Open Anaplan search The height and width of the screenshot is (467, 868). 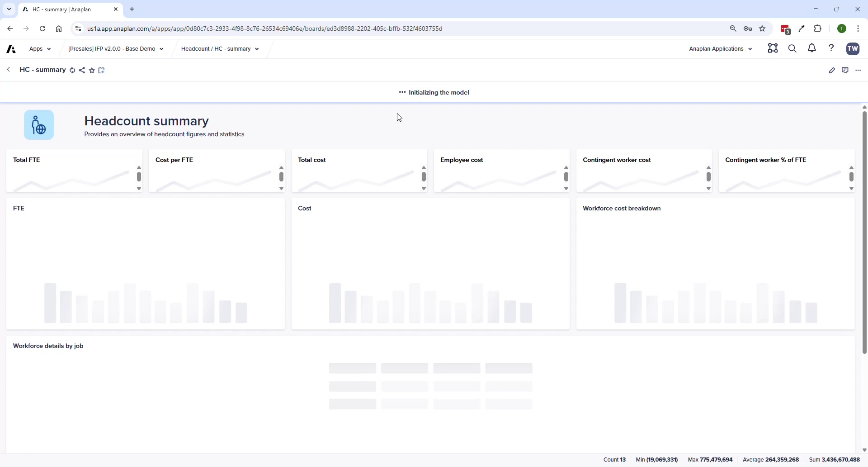pos(793,48)
